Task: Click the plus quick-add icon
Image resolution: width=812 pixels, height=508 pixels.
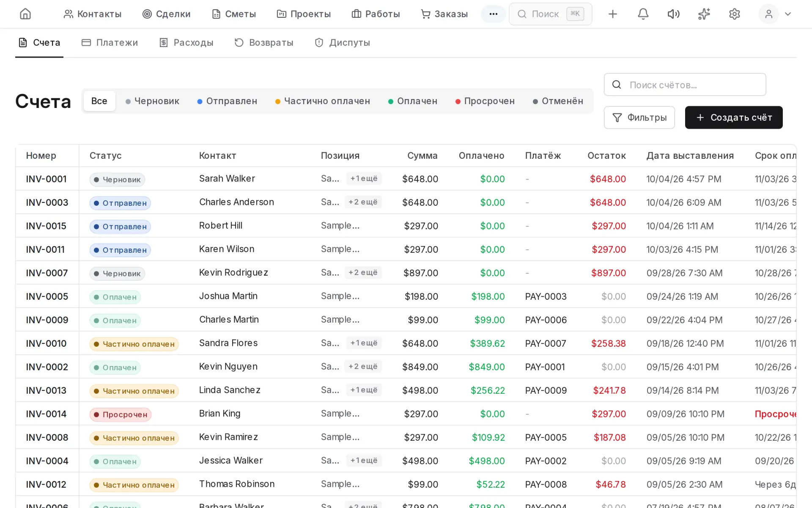Action: point(612,14)
